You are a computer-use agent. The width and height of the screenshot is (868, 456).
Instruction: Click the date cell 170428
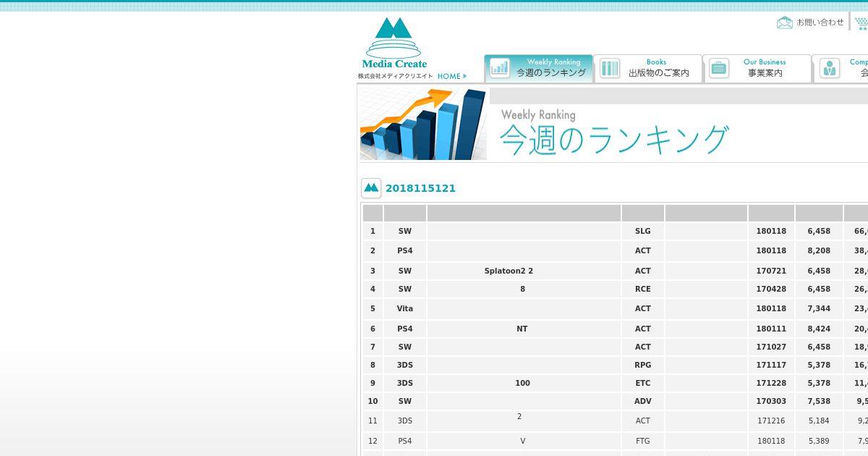click(771, 289)
